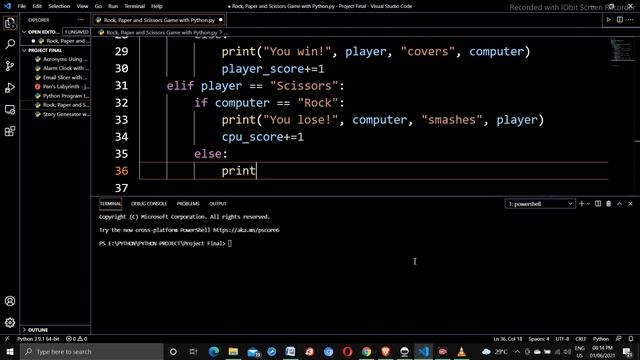Change language mode via Python in status bar

600,339
